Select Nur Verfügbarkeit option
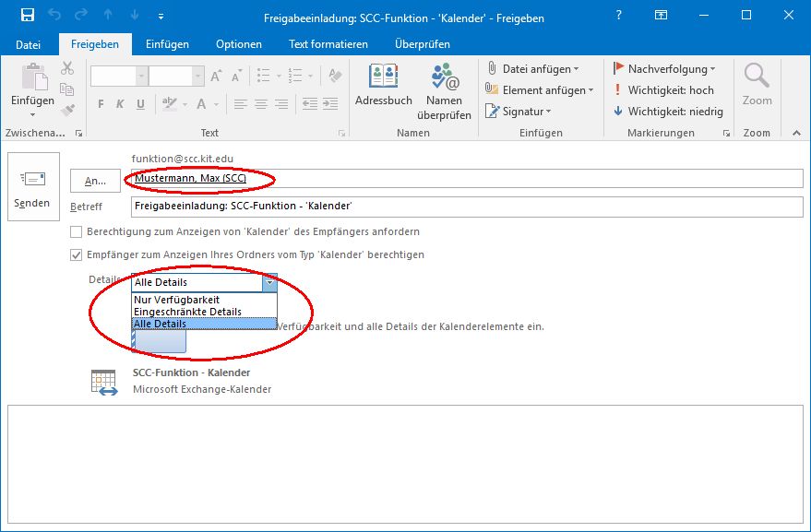The image size is (811, 532). 204,300
